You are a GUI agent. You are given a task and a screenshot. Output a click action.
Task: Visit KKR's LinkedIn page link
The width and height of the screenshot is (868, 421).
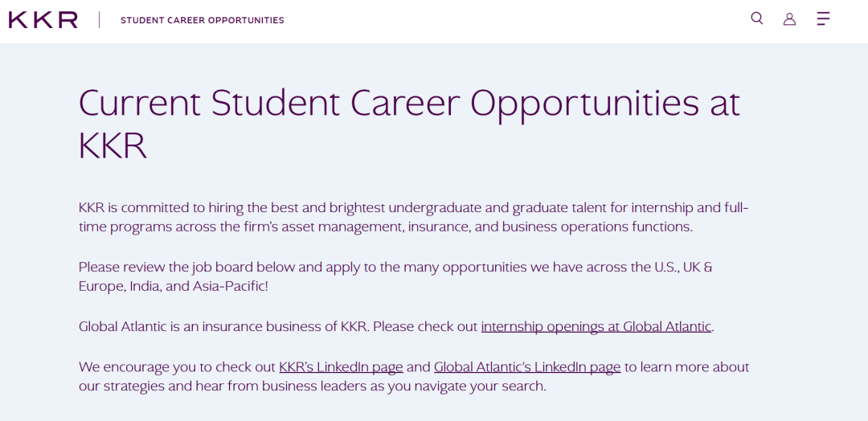341,367
